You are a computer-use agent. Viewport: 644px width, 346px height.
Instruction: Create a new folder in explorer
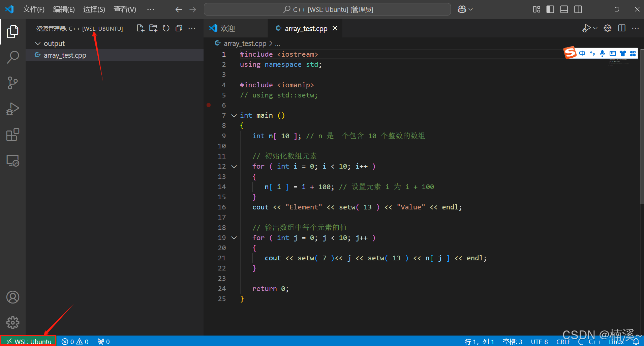tap(153, 28)
